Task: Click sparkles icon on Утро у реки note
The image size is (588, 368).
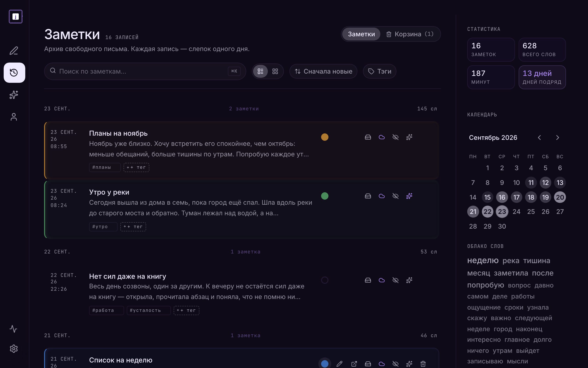Action: pyautogui.click(x=409, y=196)
